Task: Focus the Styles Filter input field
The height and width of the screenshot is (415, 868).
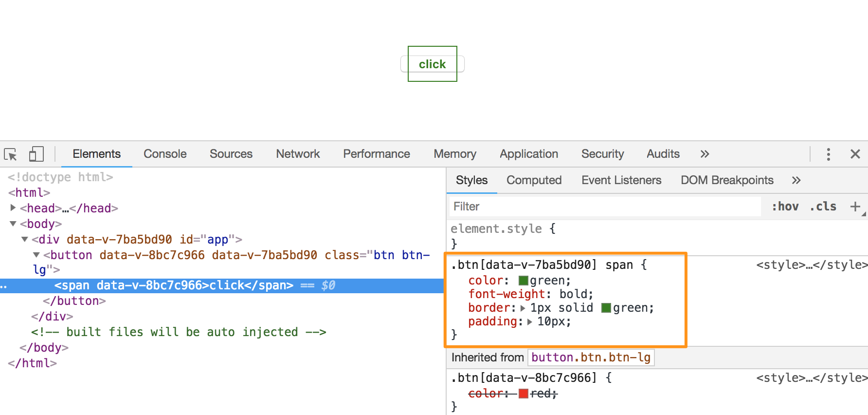Action: tap(603, 207)
